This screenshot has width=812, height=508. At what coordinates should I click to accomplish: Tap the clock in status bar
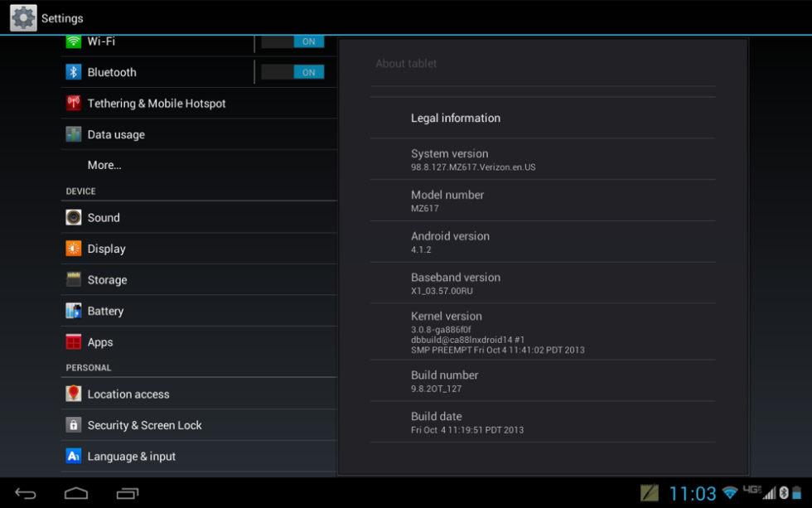click(x=692, y=494)
